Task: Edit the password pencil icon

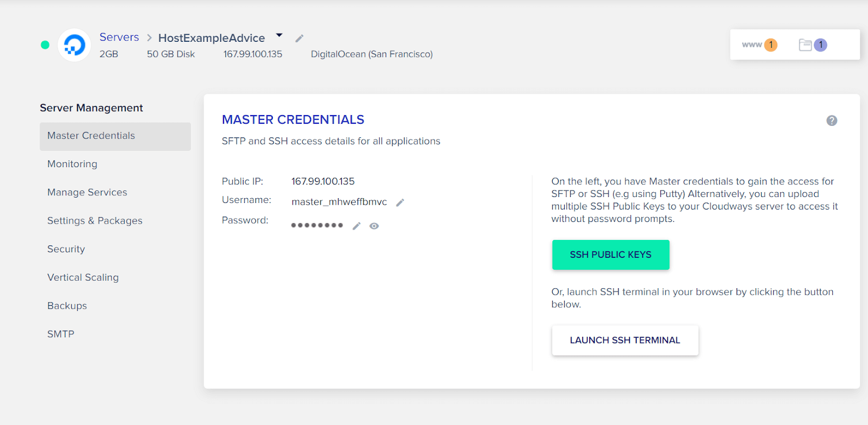Action: tap(356, 226)
